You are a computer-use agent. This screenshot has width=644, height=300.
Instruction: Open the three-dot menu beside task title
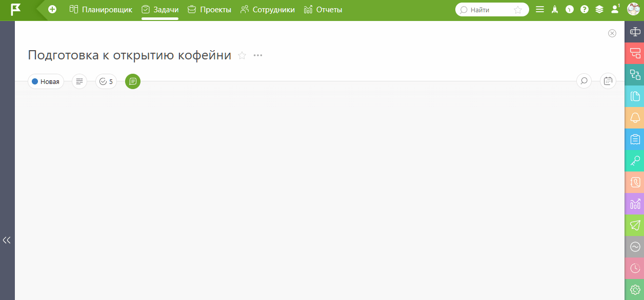tap(258, 55)
